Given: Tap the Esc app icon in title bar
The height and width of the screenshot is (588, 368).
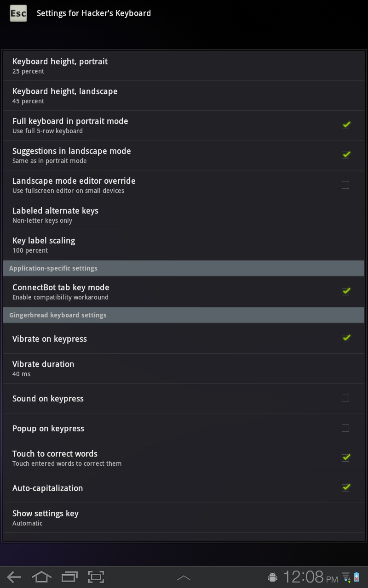Looking at the screenshot, I should coord(18,13).
